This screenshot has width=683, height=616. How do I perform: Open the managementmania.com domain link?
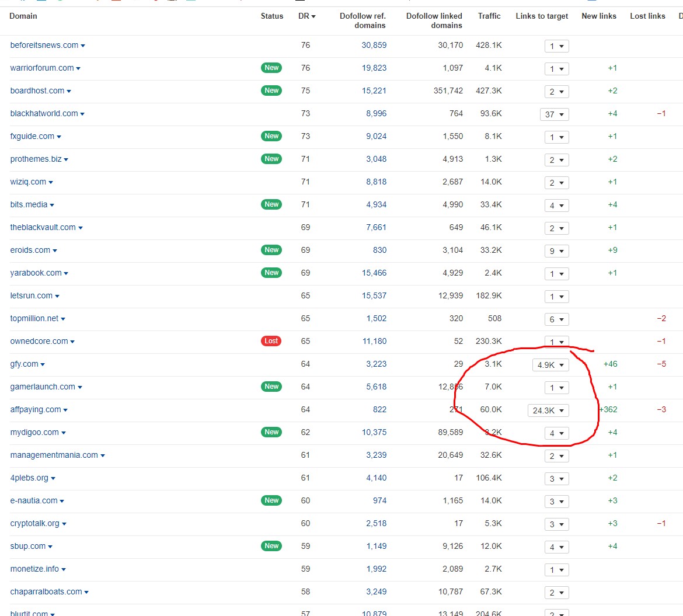54,455
